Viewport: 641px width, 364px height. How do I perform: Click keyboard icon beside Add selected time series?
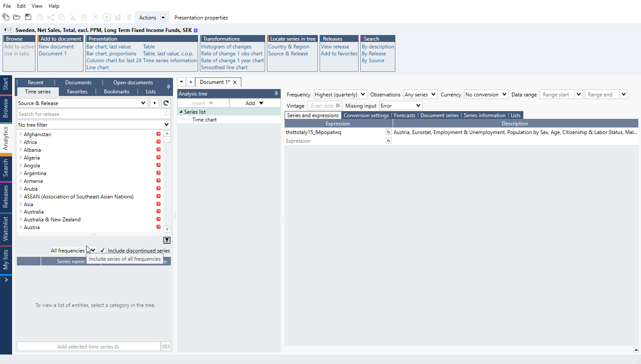click(166, 346)
